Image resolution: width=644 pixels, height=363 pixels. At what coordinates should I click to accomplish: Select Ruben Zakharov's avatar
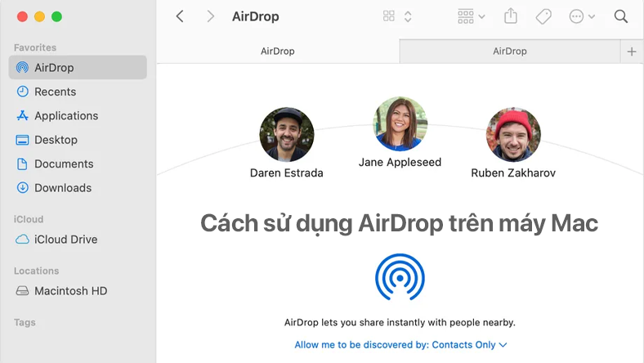click(513, 134)
